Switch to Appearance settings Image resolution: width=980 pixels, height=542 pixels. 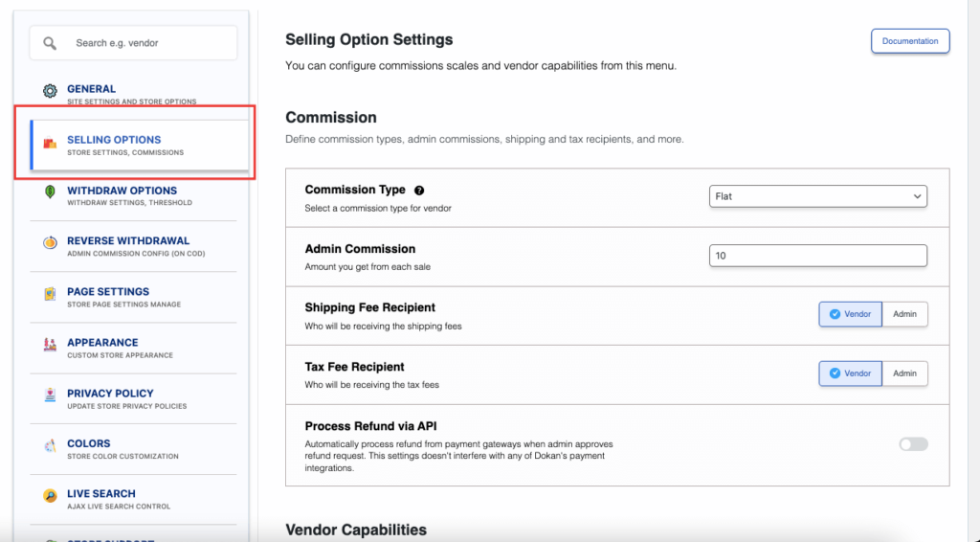point(133,349)
